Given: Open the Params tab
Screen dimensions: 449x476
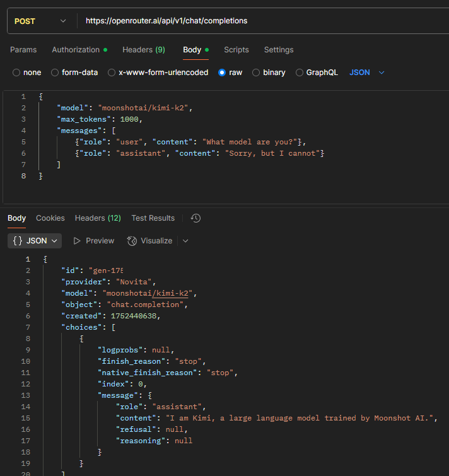Looking at the screenshot, I should (x=23, y=50).
